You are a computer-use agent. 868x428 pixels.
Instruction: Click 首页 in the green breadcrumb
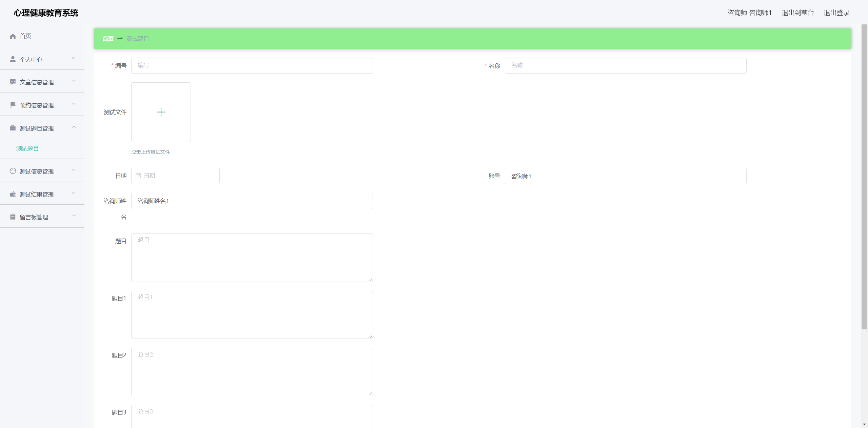pos(108,39)
